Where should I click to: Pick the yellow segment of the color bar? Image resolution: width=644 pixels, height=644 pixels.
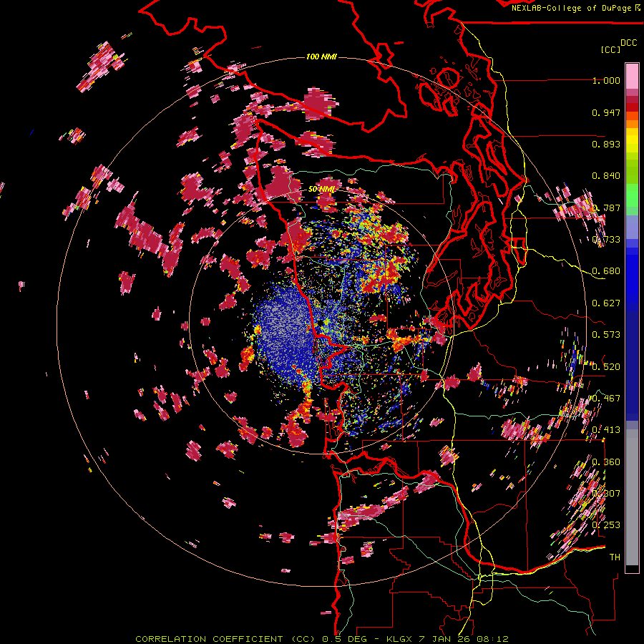(632, 141)
